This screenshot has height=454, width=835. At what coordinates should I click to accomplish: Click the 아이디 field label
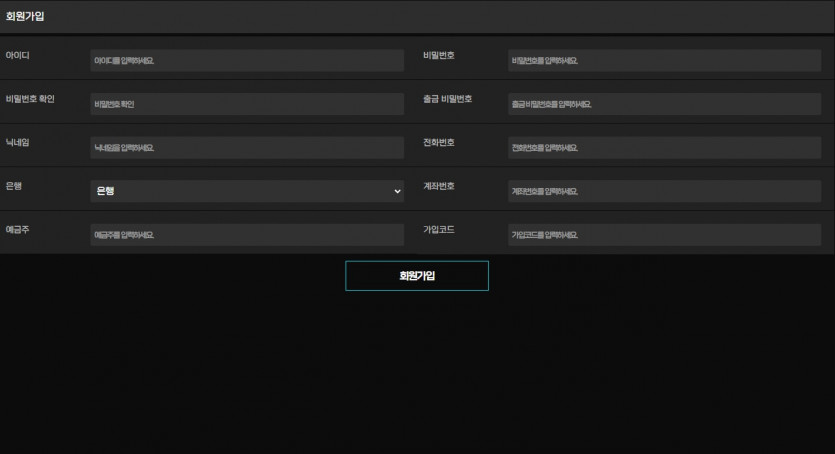point(18,55)
